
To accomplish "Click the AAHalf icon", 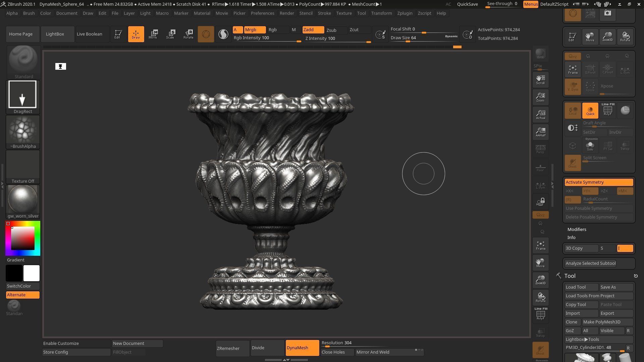I will point(540,132).
